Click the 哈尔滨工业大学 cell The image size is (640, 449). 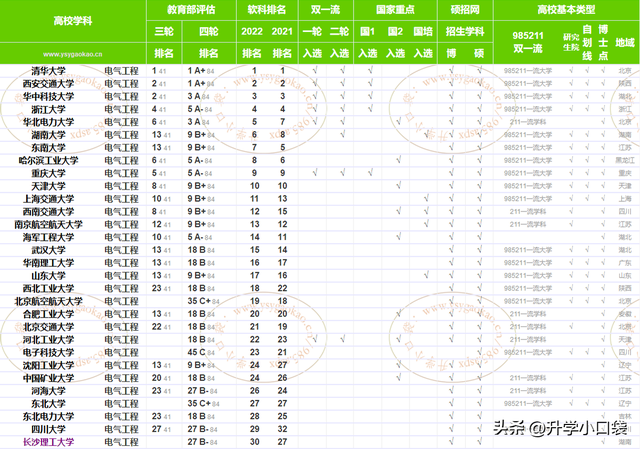pyautogui.click(x=48, y=160)
